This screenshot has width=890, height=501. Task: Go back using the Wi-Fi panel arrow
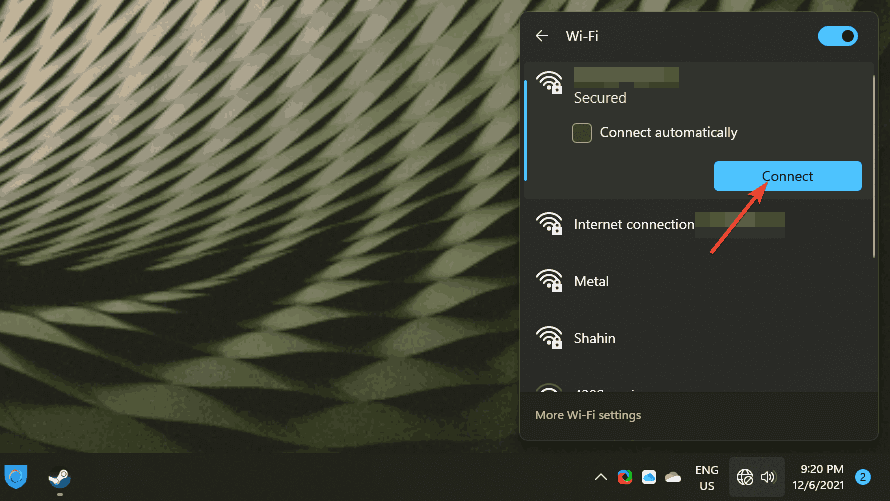541,36
